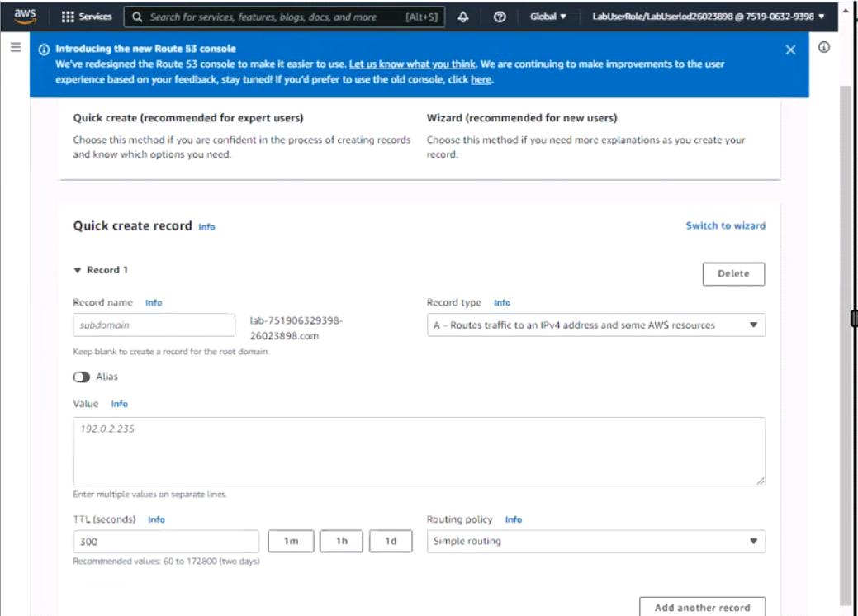The width and height of the screenshot is (858, 616).
Task: Open notifications bell icon
Action: coord(462,17)
